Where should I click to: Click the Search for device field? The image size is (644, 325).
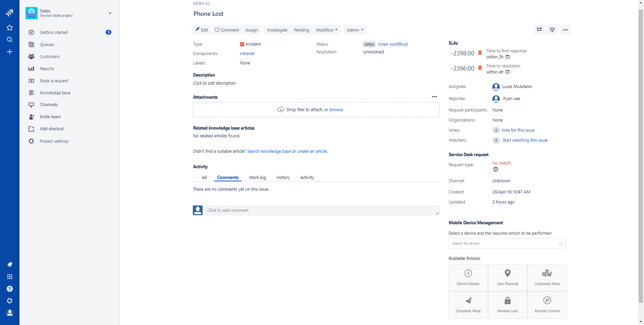coord(503,243)
